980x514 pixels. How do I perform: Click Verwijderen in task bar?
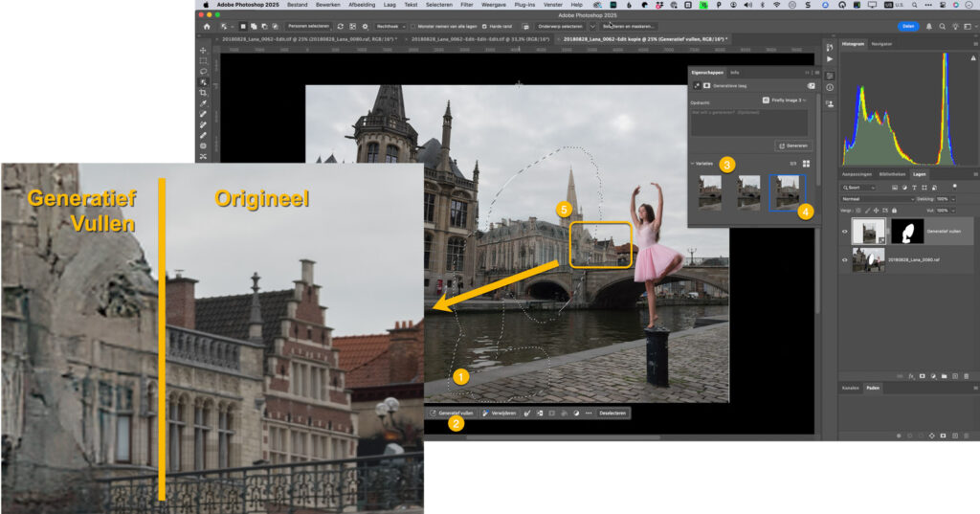click(499, 413)
